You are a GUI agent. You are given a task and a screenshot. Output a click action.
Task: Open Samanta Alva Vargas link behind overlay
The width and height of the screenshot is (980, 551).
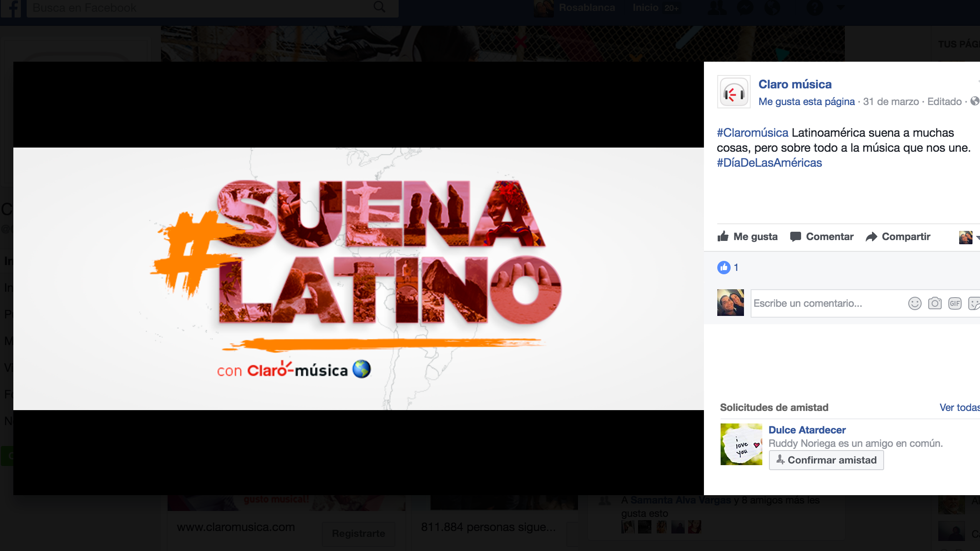click(681, 500)
